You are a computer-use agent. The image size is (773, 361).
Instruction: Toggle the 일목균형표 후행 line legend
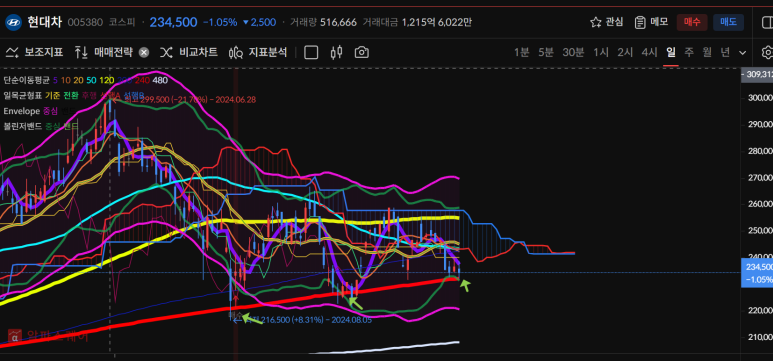click(88, 95)
